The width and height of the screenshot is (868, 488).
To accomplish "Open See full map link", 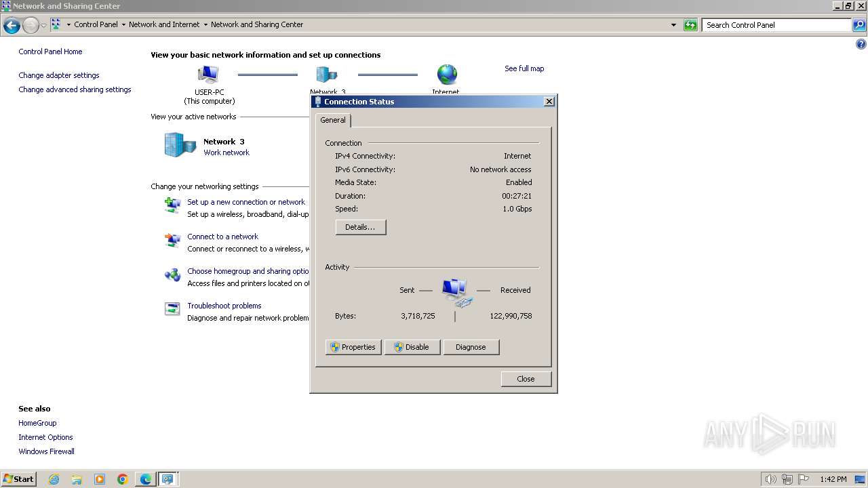I will pyautogui.click(x=524, y=68).
